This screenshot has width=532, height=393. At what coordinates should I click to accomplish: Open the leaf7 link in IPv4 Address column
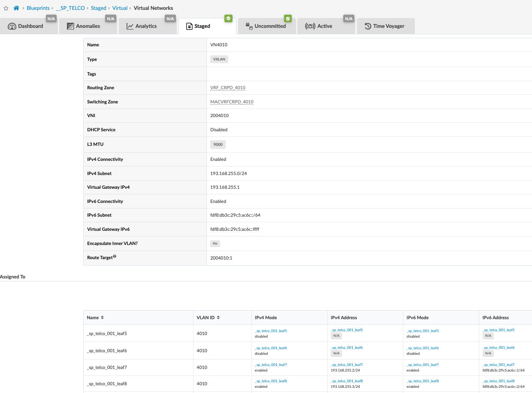click(347, 365)
